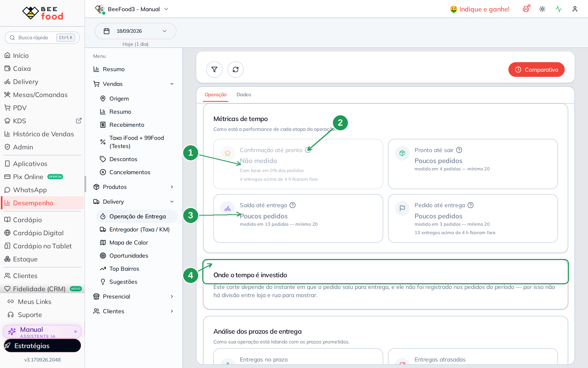Viewport: 588px width, 368px height.
Task: Open Histórico de Vendas in the sidebar
Action: [42, 134]
